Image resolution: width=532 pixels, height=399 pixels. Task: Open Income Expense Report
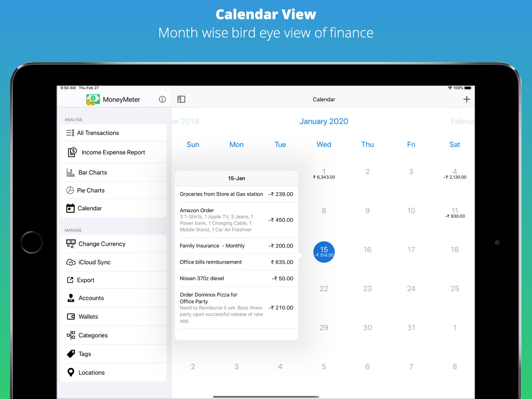[x=113, y=152]
